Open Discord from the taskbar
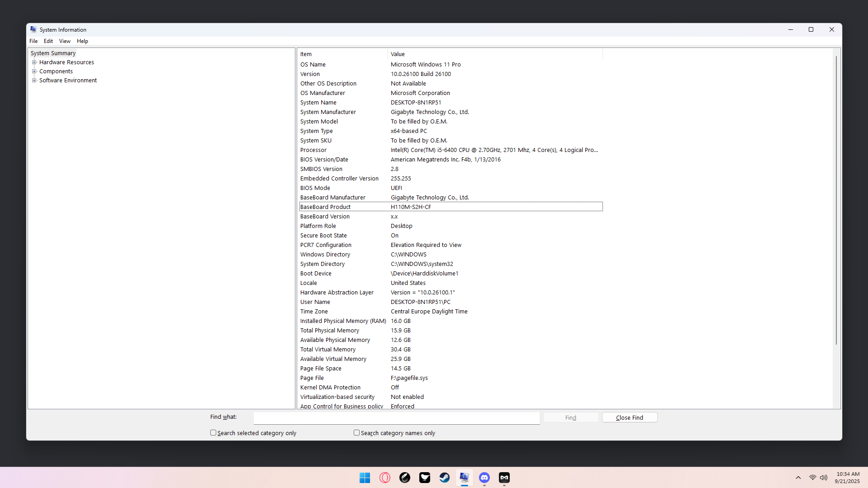This screenshot has height=488, width=868. pyautogui.click(x=484, y=478)
